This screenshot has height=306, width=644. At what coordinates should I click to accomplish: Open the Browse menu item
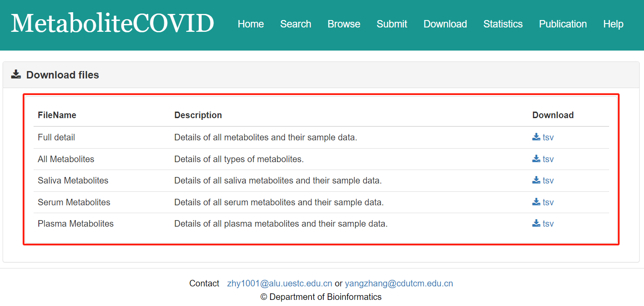coord(344,24)
